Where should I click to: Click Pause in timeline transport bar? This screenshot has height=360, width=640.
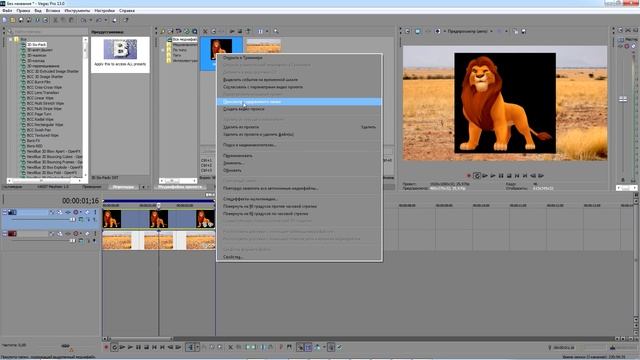click(x=138, y=347)
